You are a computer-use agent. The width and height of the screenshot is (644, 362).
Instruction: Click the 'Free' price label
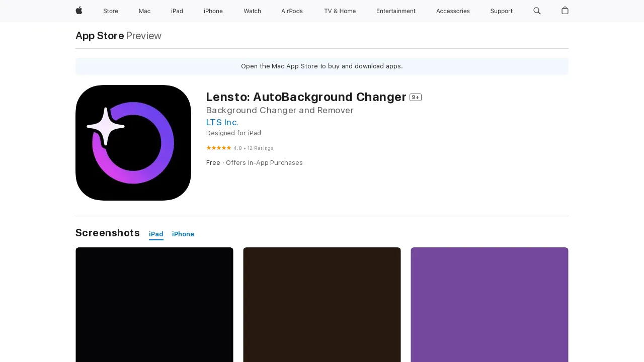click(x=213, y=163)
